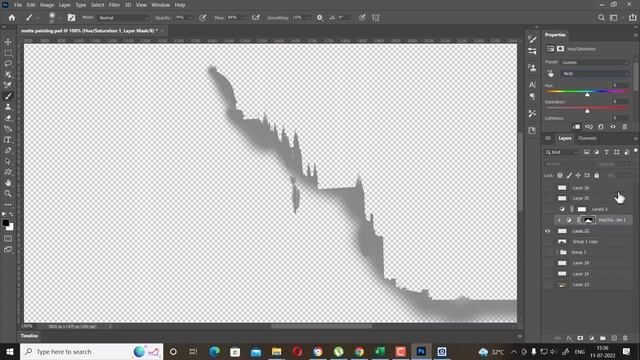This screenshot has width=640, height=360.
Task: Select the Eraser tool
Action: [8, 118]
